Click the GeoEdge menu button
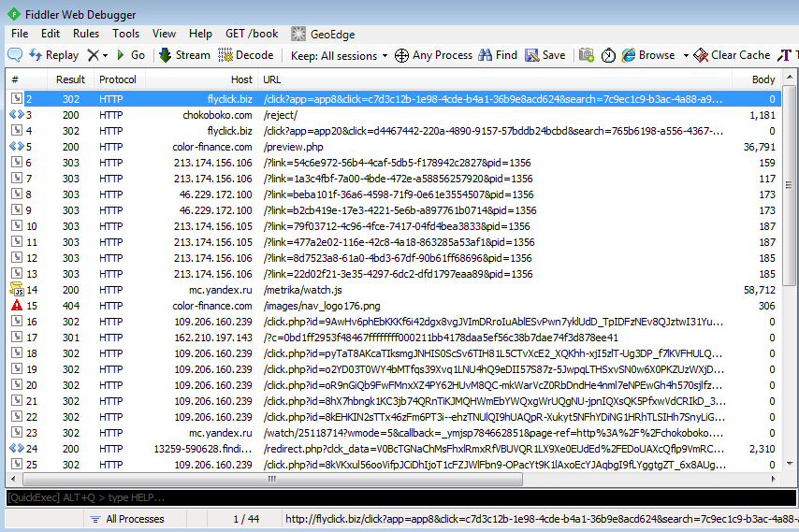The image size is (799, 532). (x=324, y=35)
